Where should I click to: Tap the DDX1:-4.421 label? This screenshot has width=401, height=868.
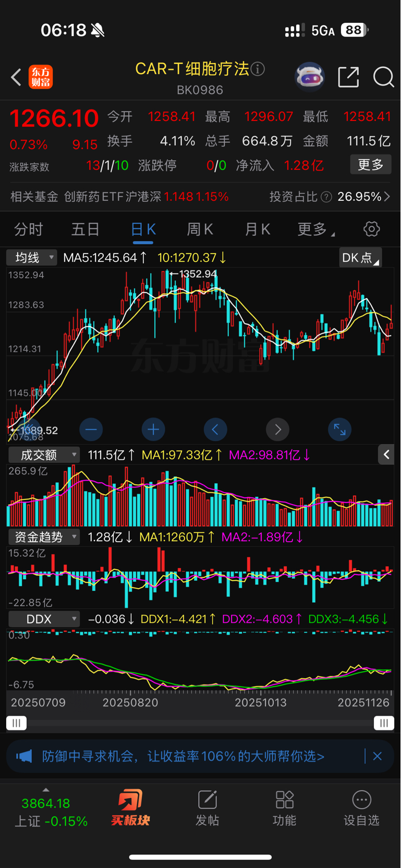(x=178, y=619)
